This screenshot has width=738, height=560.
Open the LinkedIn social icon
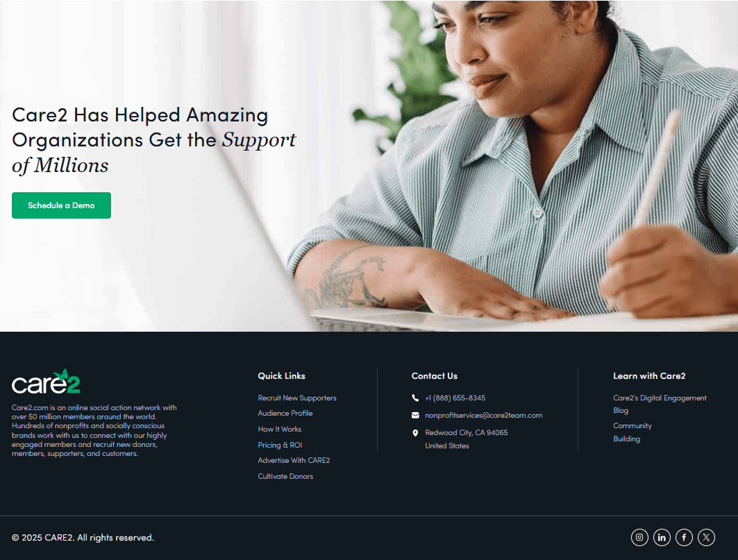coord(661,537)
